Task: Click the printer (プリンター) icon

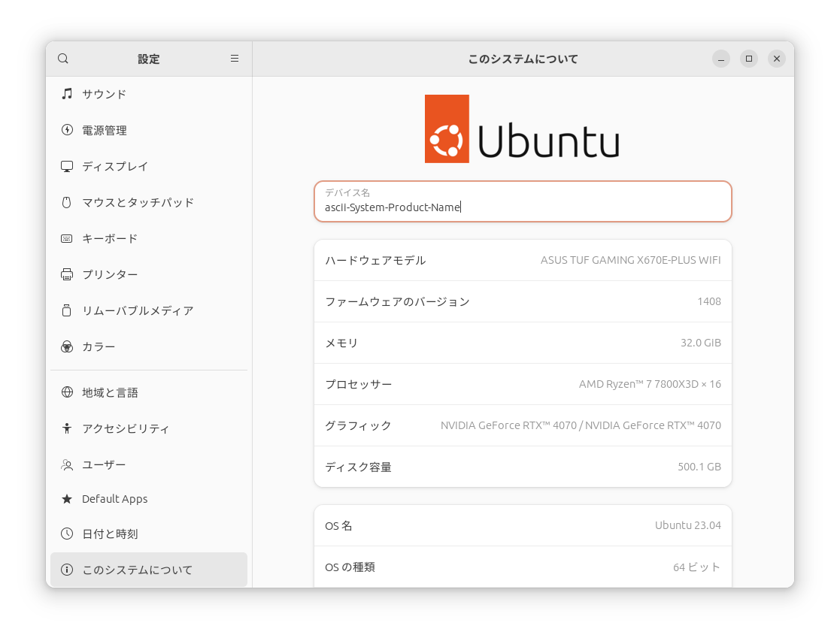Action: point(67,274)
